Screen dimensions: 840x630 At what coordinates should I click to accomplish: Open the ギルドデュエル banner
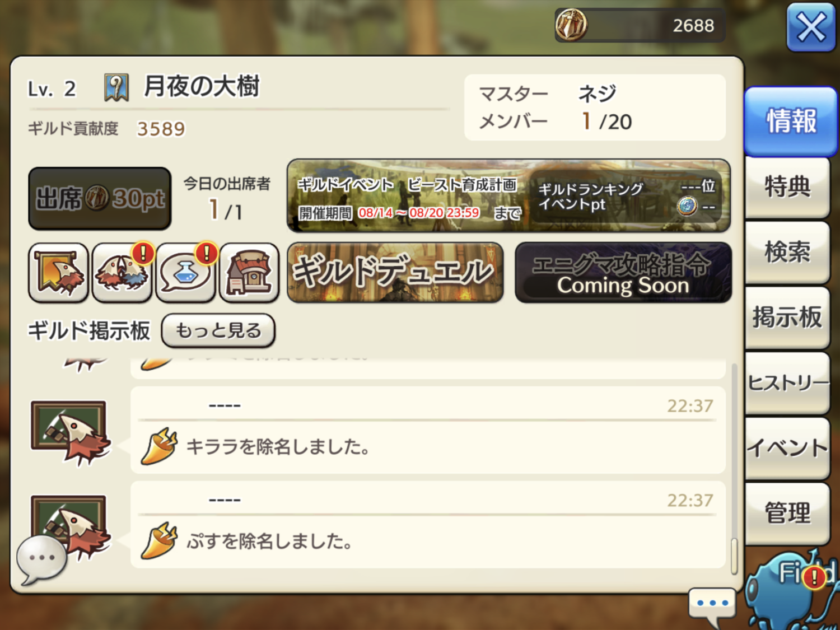(x=395, y=273)
